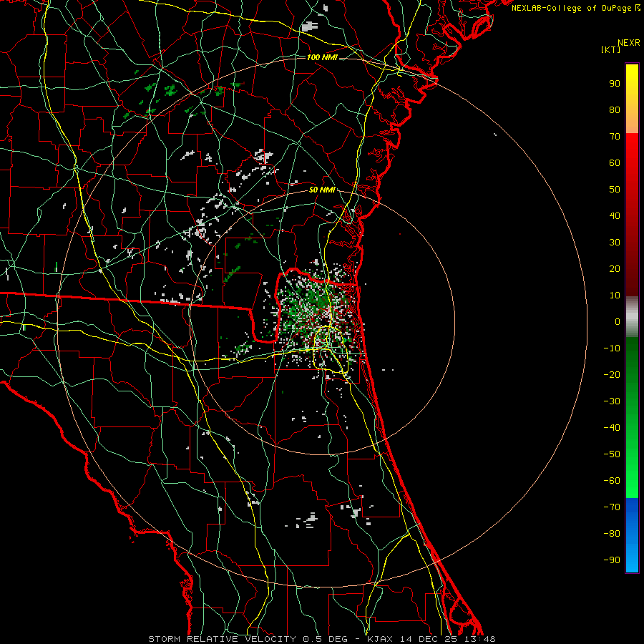
Task: Click the 20 value on the velocity scale
Action: (615, 269)
